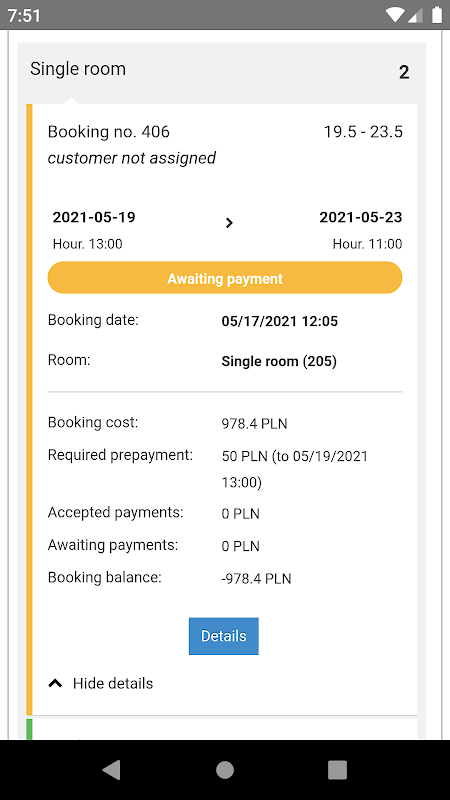Tap the green-edged next booking card
Screen dimensions: 450x800
coord(222,729)
